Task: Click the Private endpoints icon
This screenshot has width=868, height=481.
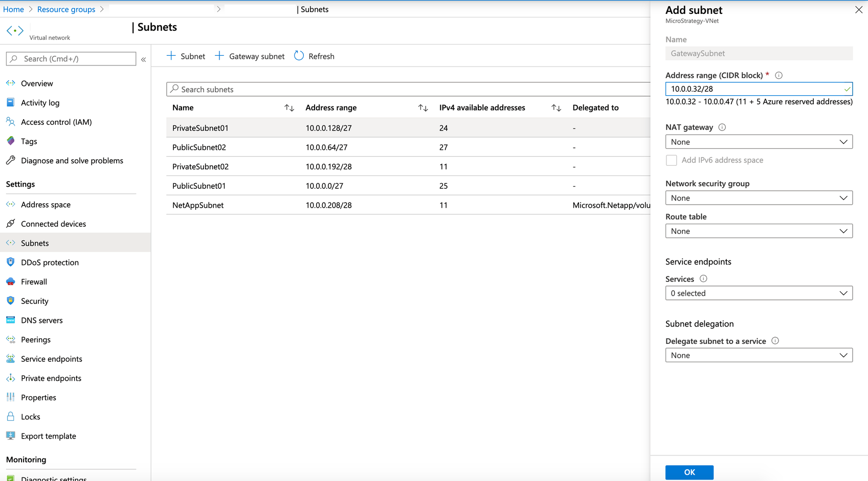Action: pyautogui.click(x=10, y=378)
